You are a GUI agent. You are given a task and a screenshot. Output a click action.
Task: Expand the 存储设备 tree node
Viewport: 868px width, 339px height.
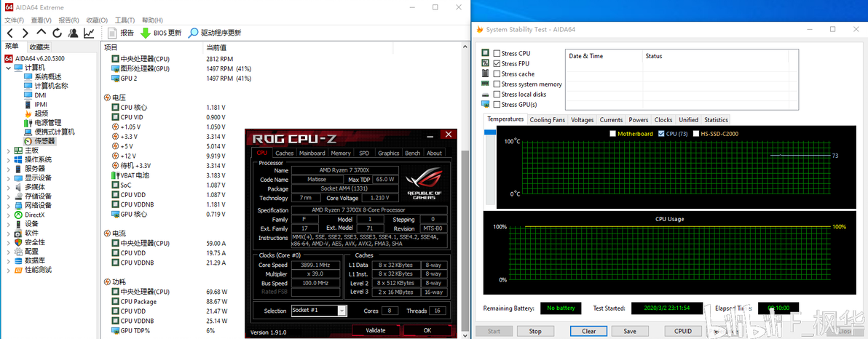coord(8,196)
